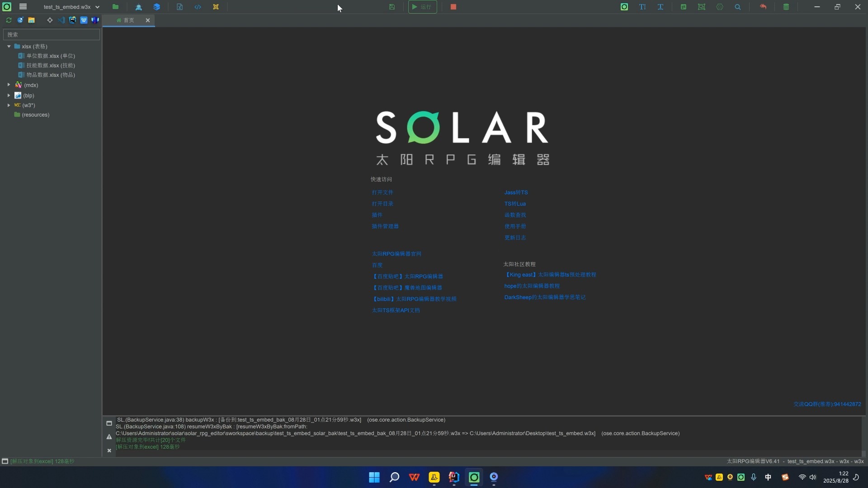Collapse the xlsx (表格) folder
This screenshot has height=488, width=868.
(x=9, y=46)
